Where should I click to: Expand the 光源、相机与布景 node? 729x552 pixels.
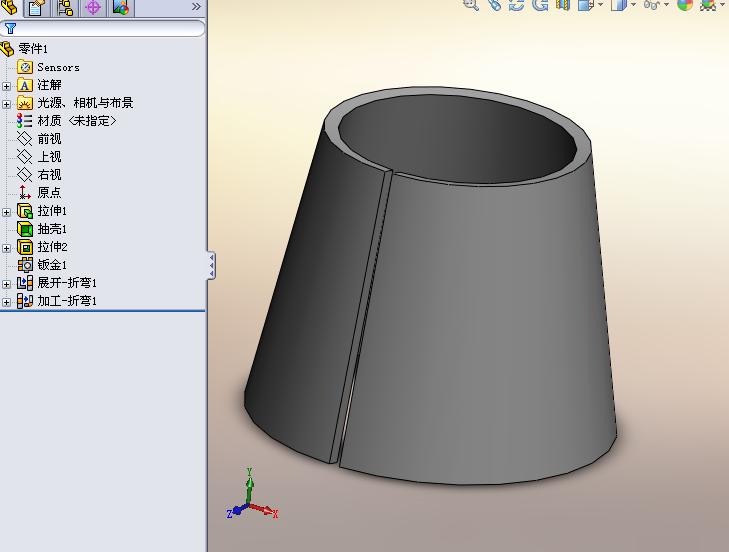click(x=7, y=104)
